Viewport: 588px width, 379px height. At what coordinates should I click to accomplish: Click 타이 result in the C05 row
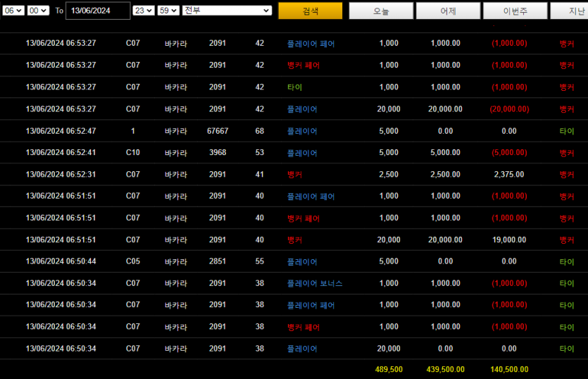point(567,261)
